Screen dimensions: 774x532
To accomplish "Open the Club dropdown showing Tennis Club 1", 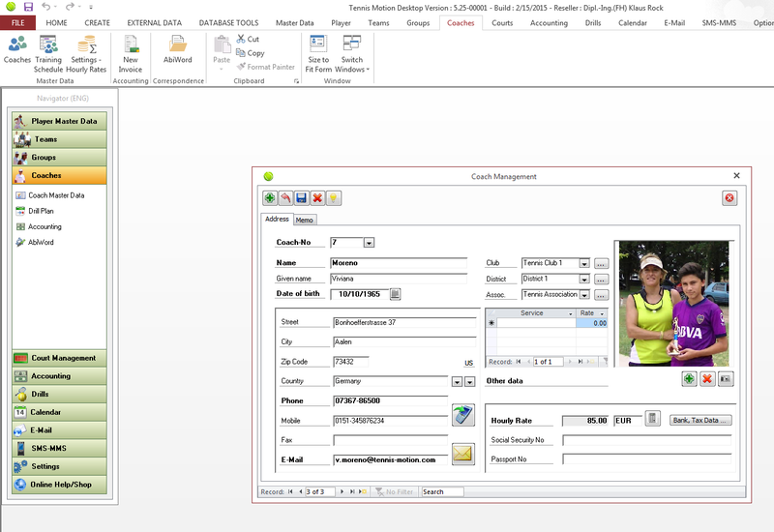I will pyautogui.click(x=583, y=263).
